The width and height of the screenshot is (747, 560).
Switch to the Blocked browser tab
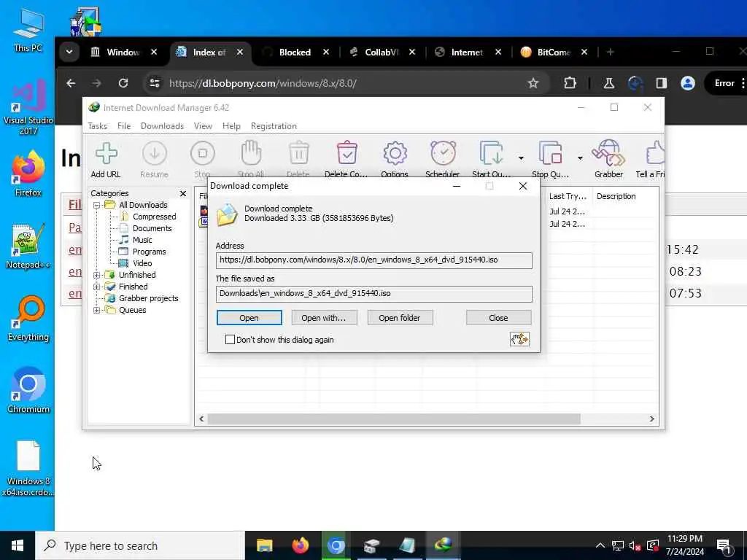295,52
